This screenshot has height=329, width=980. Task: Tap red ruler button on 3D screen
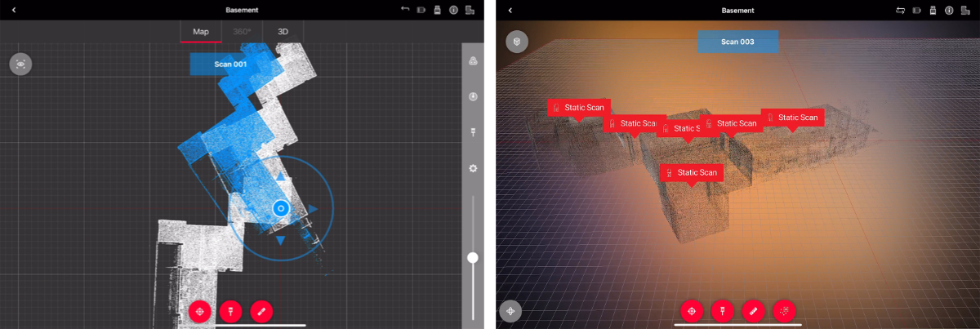tap(753, 311)
